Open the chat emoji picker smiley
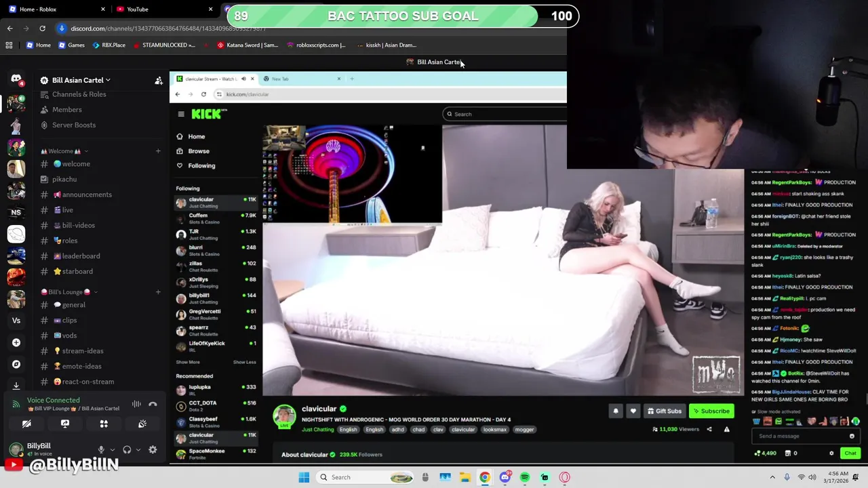 coord(852,436)
